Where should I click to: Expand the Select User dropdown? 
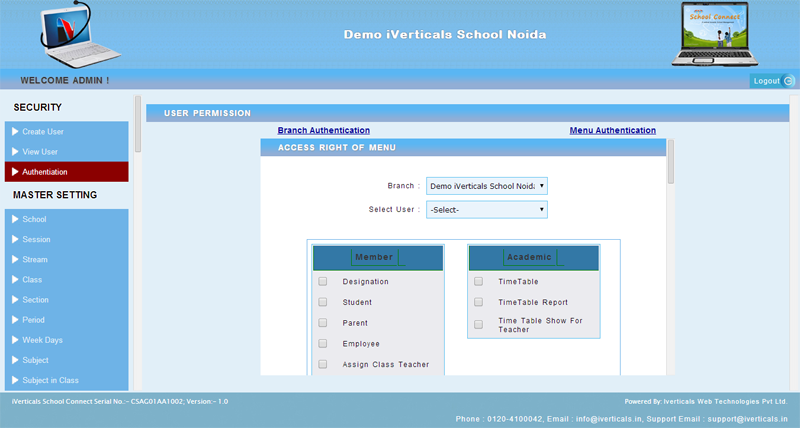pyautogui.click(x=487, y=210)
